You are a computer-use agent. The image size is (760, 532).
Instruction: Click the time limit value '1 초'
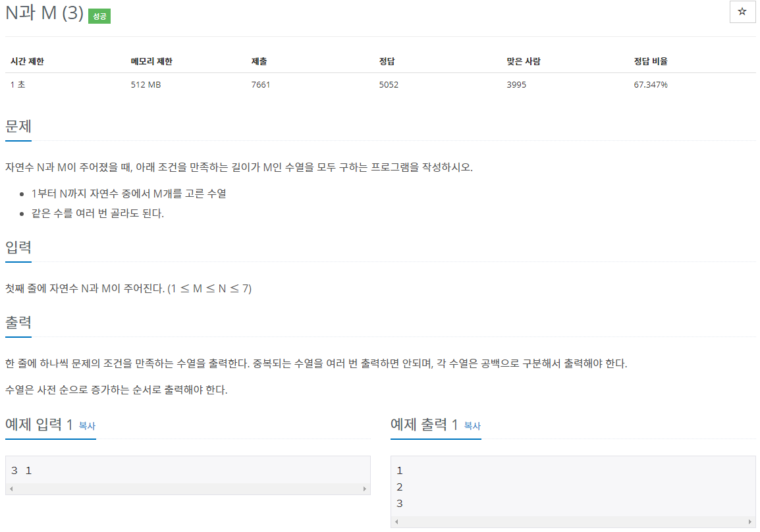coord(18,85)
